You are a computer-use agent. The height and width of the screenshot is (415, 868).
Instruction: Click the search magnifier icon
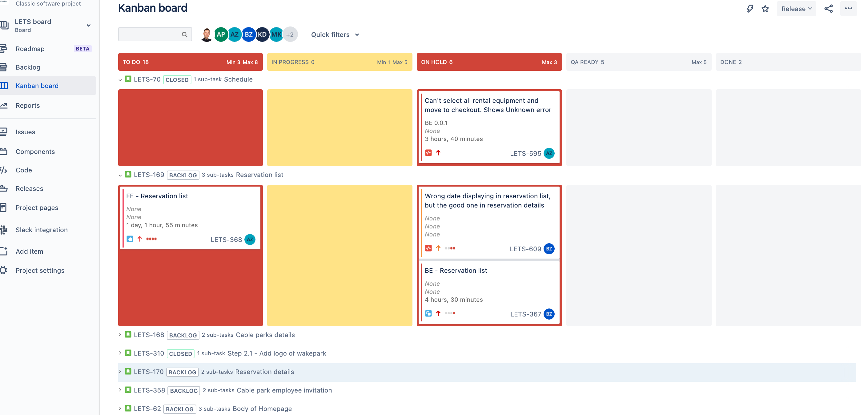184,34
